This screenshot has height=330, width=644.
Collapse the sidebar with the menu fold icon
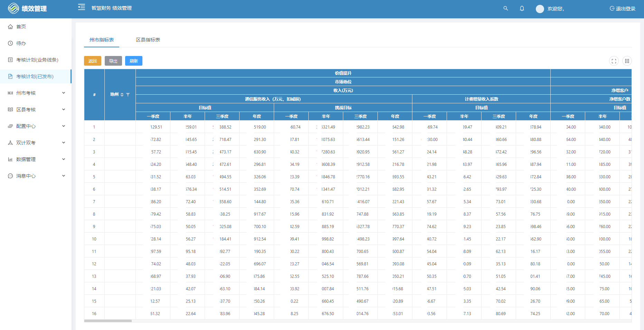(x=82, y=7)
